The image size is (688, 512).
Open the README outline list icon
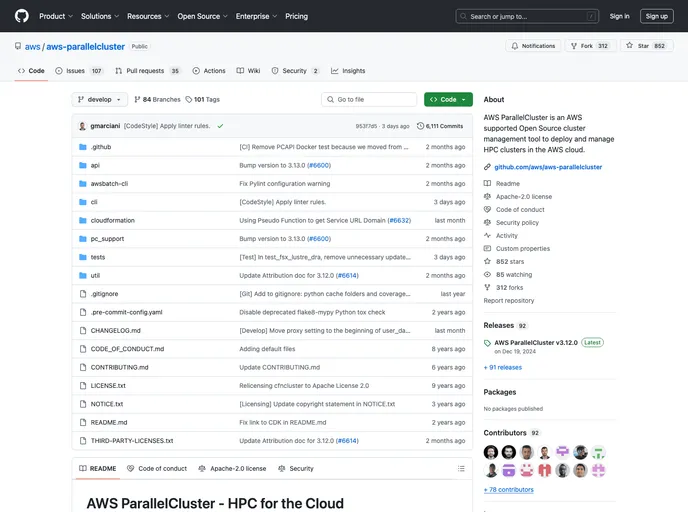coord(461,469)
